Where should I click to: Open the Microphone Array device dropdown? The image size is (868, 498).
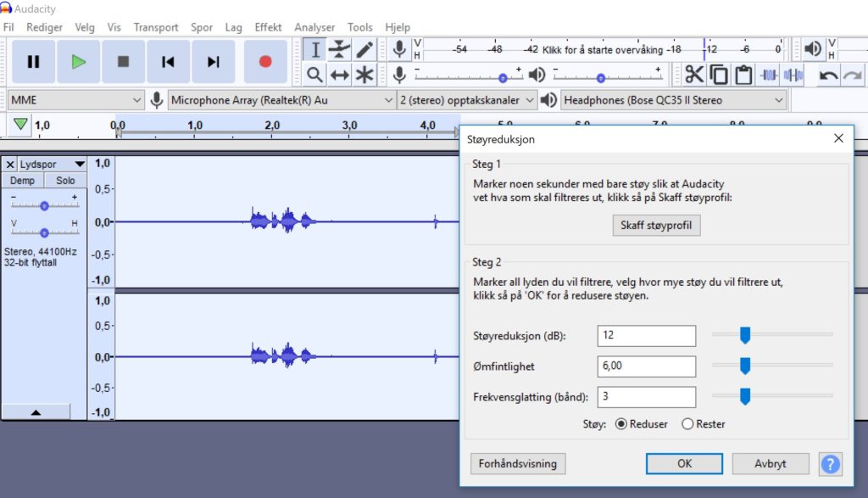(281, 100)
